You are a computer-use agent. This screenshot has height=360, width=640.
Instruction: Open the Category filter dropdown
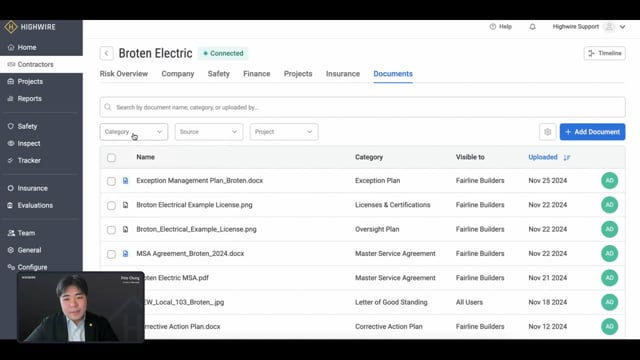134,132
